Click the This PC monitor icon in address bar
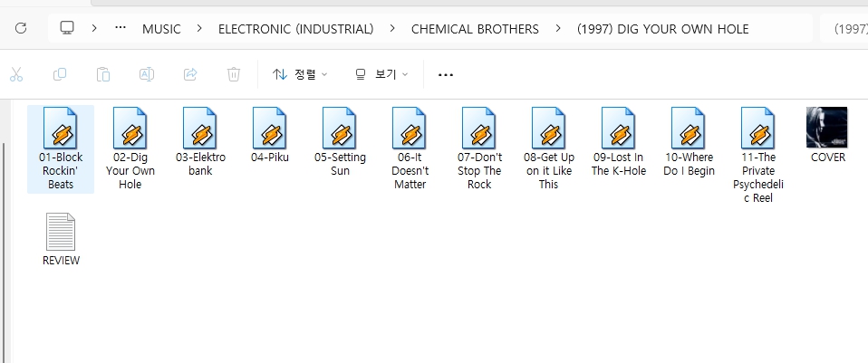This screenshot has width=868, height=363. pos(67,28)
